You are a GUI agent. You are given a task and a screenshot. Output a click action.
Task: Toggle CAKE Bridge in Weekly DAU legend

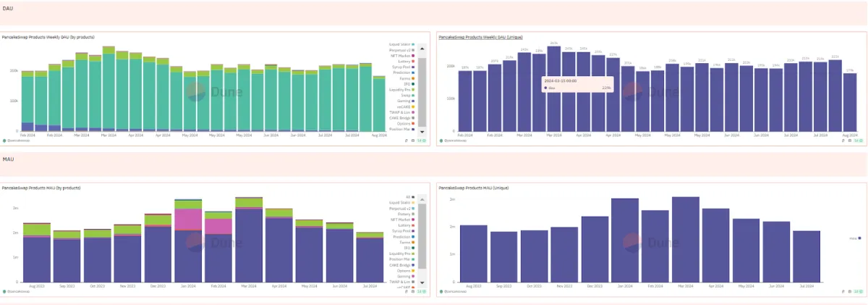(x=402, y=118)
